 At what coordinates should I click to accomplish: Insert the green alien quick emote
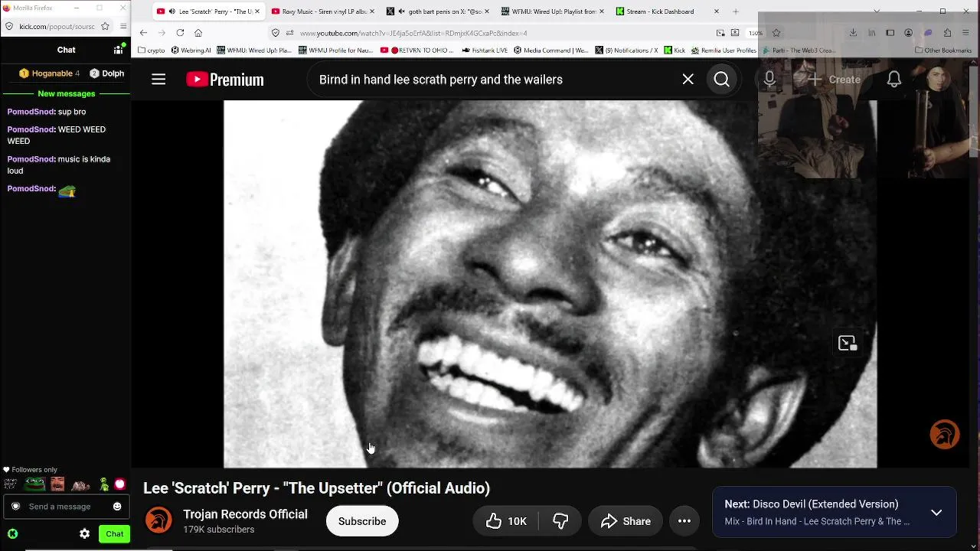pyautogui.click(x=104, y=484)
